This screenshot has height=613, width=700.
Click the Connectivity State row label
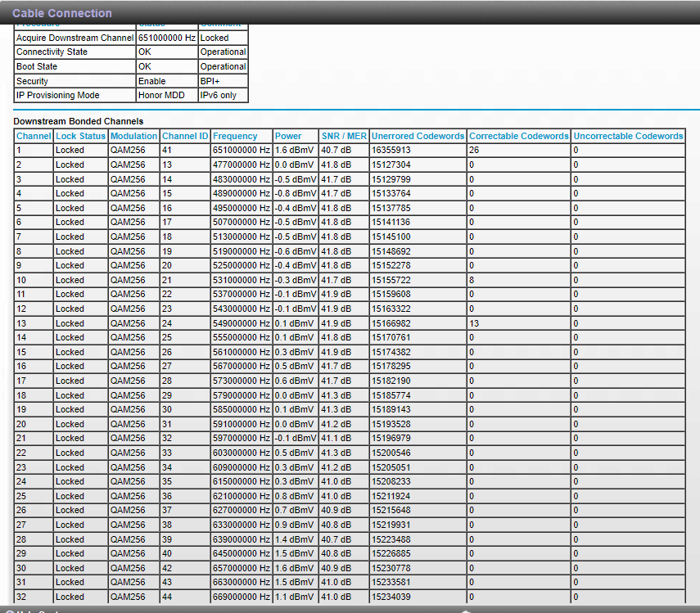52,52
